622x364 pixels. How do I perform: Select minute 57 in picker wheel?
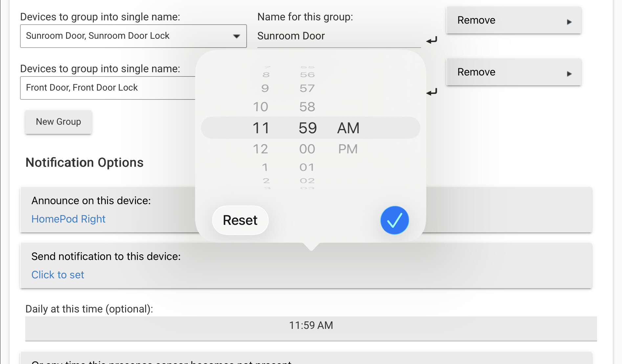tap(307, 88)
